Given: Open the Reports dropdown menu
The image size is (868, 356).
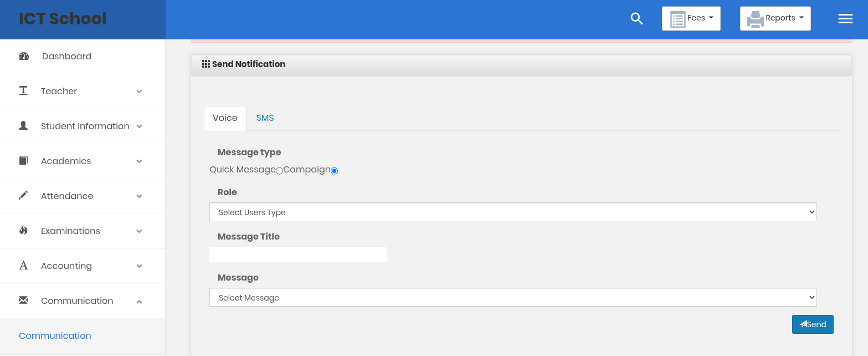Looking at the screenshot, I should [775, 19].
